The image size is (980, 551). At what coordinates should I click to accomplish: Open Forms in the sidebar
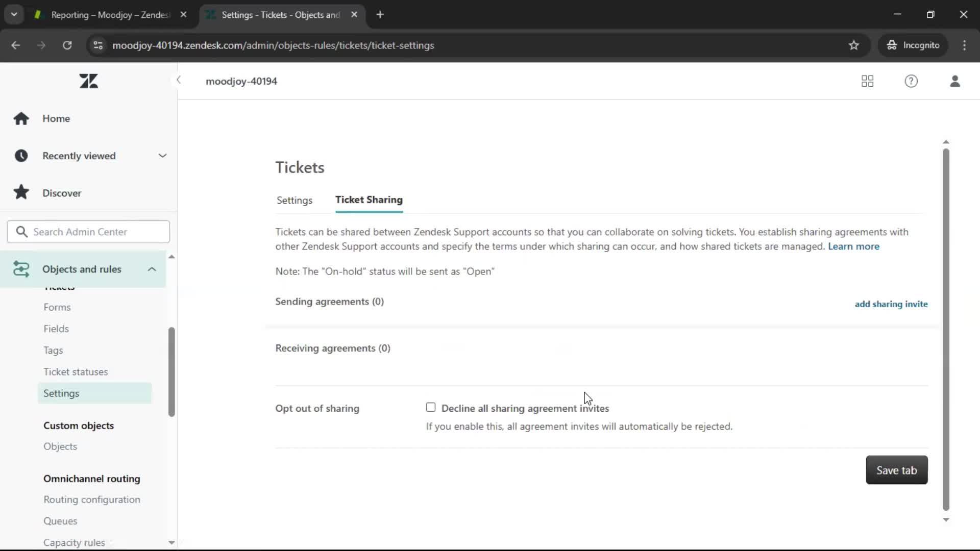pos(57,307)
